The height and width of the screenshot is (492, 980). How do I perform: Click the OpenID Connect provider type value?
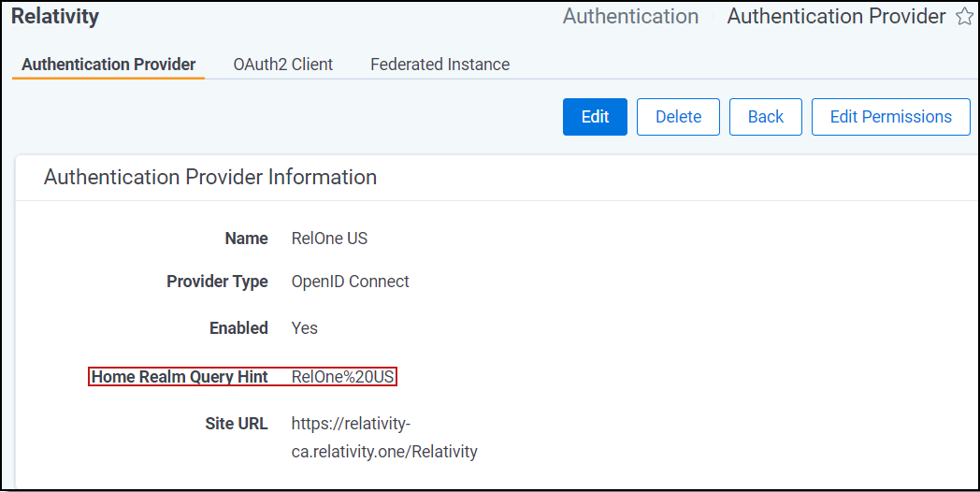(x=350, y=282)
